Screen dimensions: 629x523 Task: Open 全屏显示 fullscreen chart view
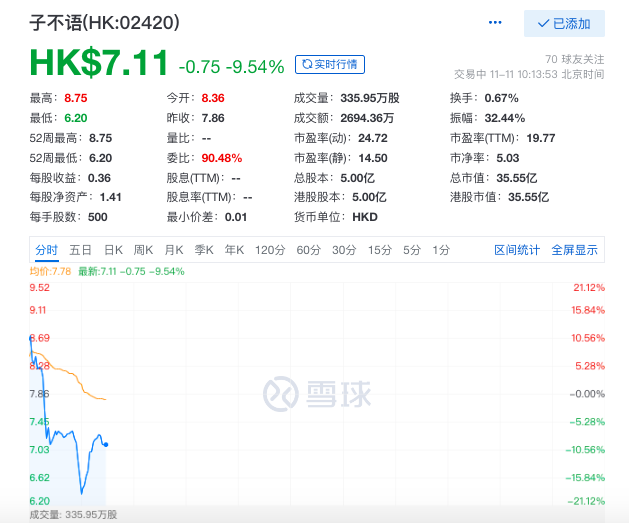[x=574, y=250]
